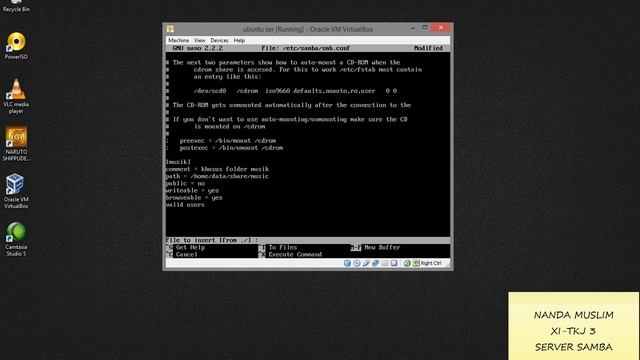Click hard disk activity indicator in VM status bar
This screenshot has height=360, width=640.
[347, 263]
